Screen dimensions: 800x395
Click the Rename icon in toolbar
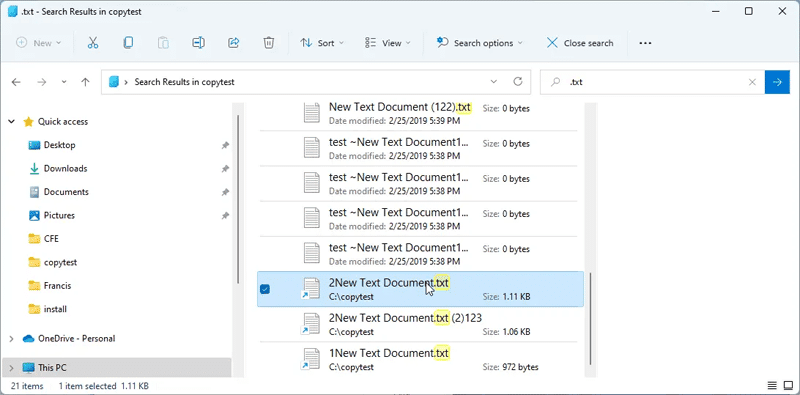point(198,43)
